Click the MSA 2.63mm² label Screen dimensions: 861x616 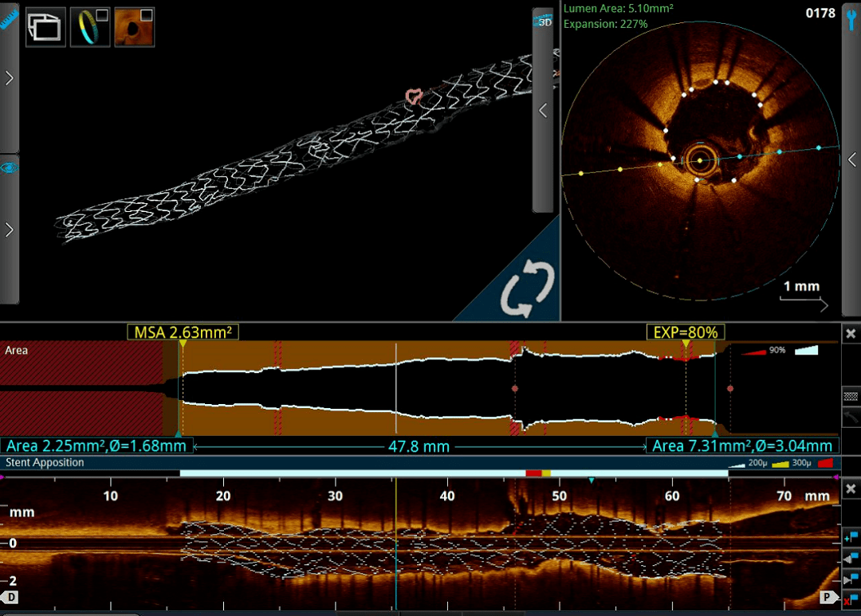click(183, 332)
